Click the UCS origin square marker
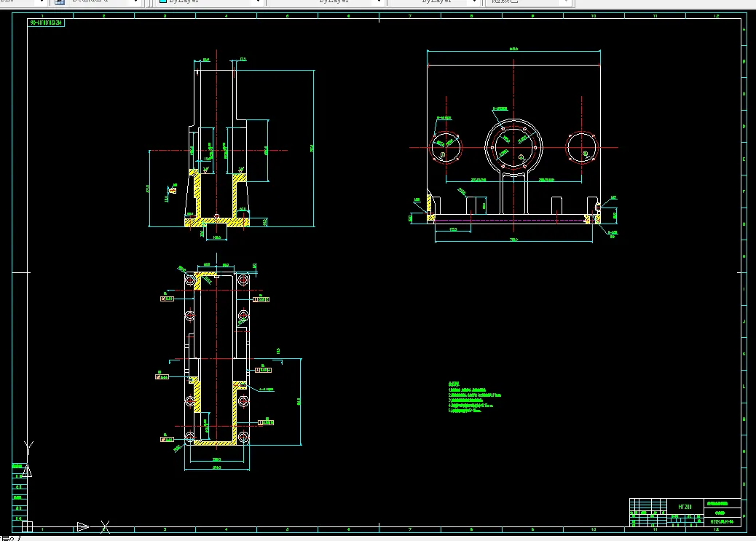Viewport: 756px width, 541px height. [x=28, y=527]
